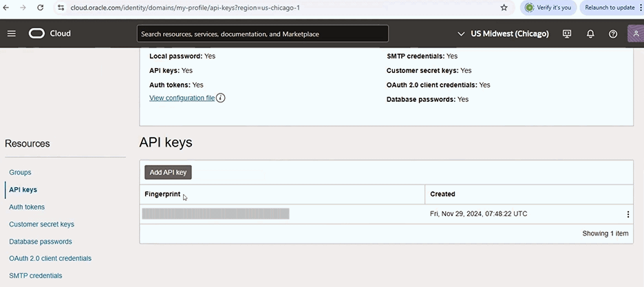The height and width of the screenshot is (287, 644).
Task: Open the help question mark icon
Action: [x=613, y=34]
